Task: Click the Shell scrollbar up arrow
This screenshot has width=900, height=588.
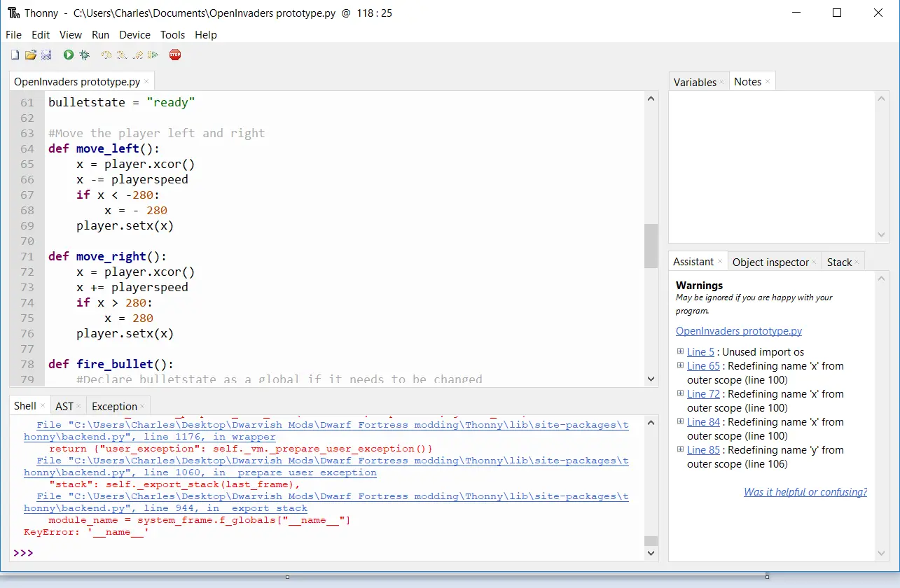Action: click(651, 422)
